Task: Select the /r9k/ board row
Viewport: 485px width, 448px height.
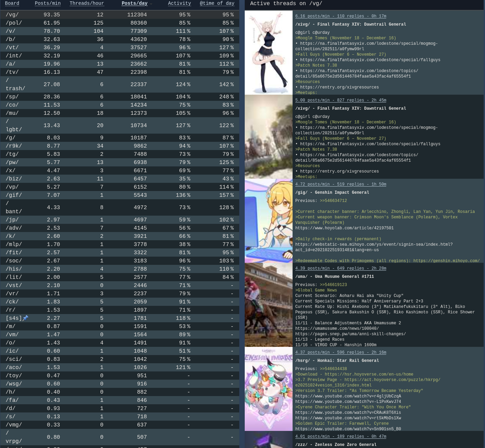Action: pyautogui.click(x=120, y=146)
